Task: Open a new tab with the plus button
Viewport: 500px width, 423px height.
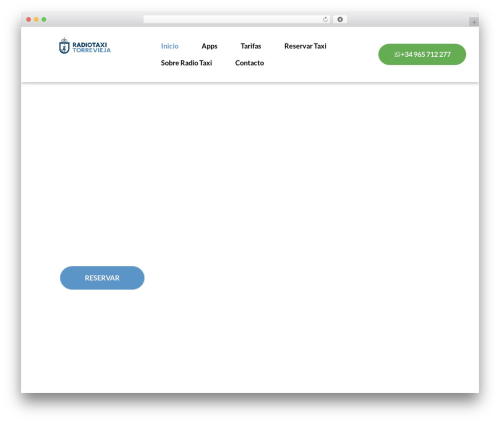Action: [x=474, y=22]
